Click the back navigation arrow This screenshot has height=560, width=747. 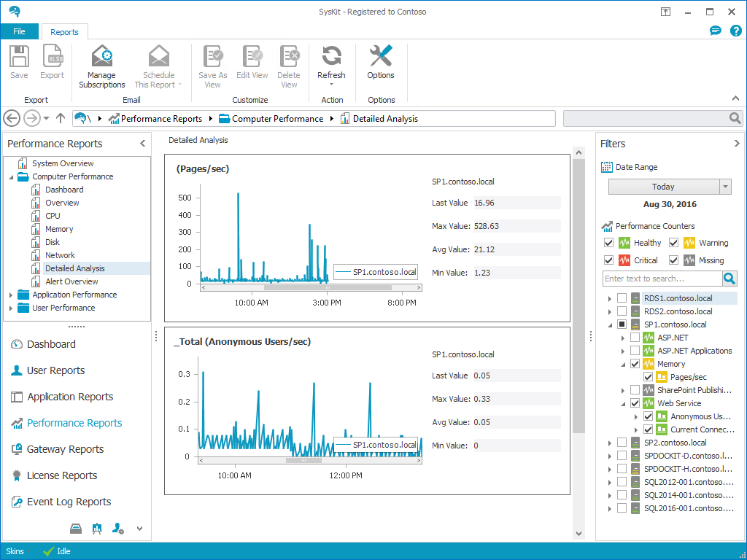pos(12,118)
